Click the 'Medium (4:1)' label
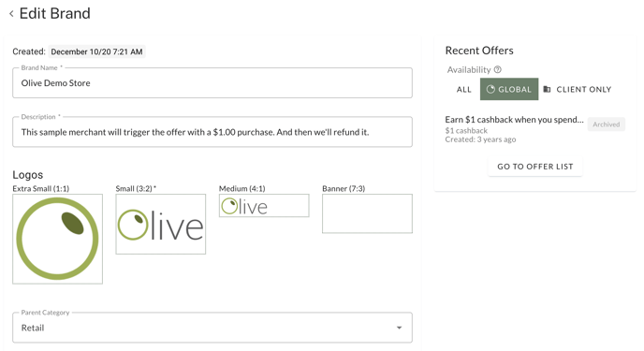 click(x=241, y=188)
